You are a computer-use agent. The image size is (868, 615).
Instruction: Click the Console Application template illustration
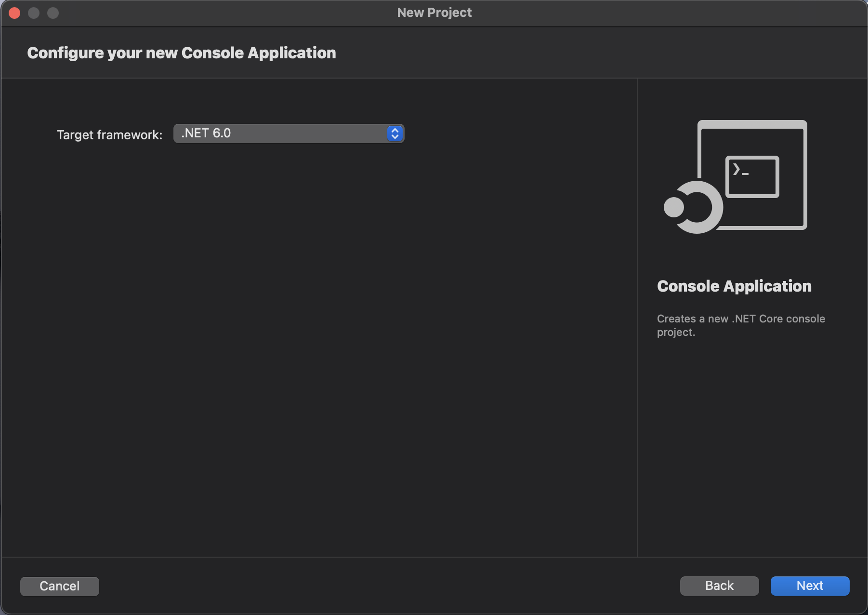click(737, 176)
